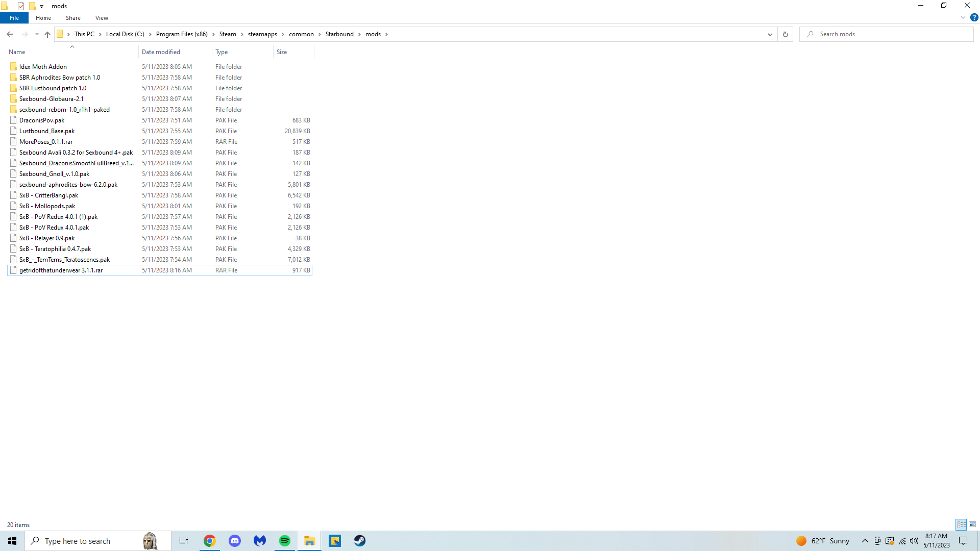Click the taskbar search box
980x551 pixels.
click(98, 541)
